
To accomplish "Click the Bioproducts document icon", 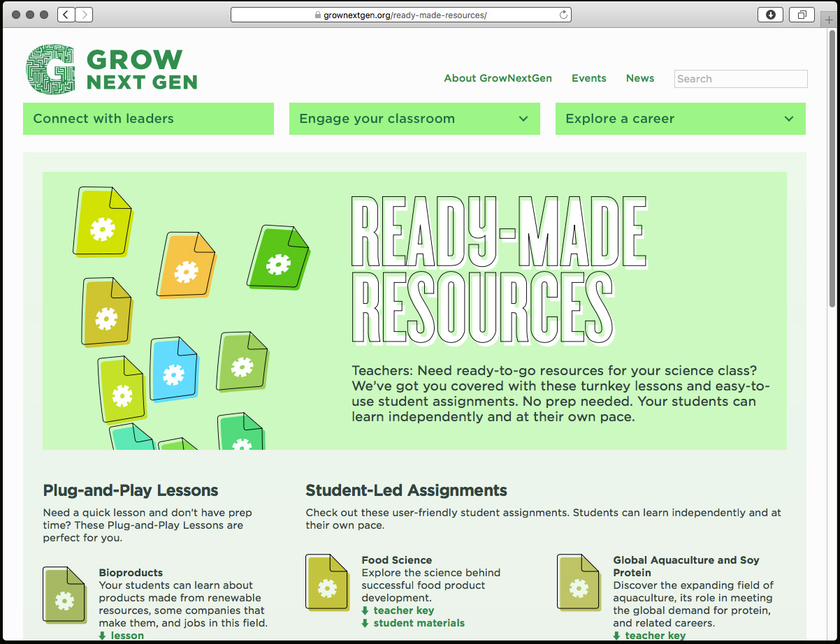I will click(65, 595).
